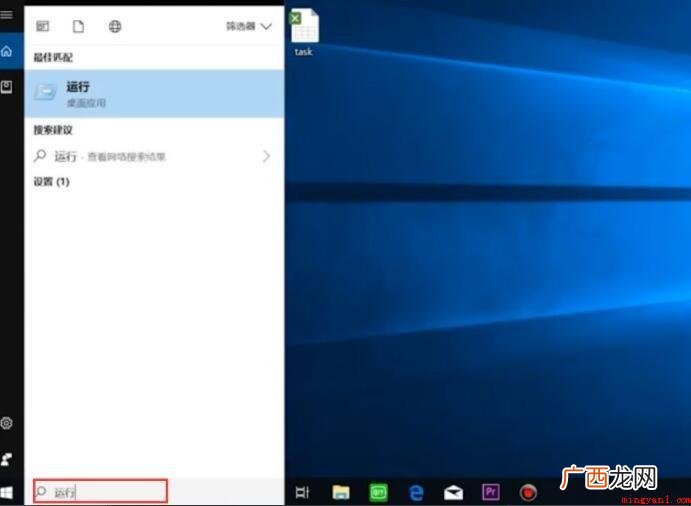The width and height of the screenshot is (691, 506).
Task: Click the search box containing 运行
Action: tap(100, 491)
